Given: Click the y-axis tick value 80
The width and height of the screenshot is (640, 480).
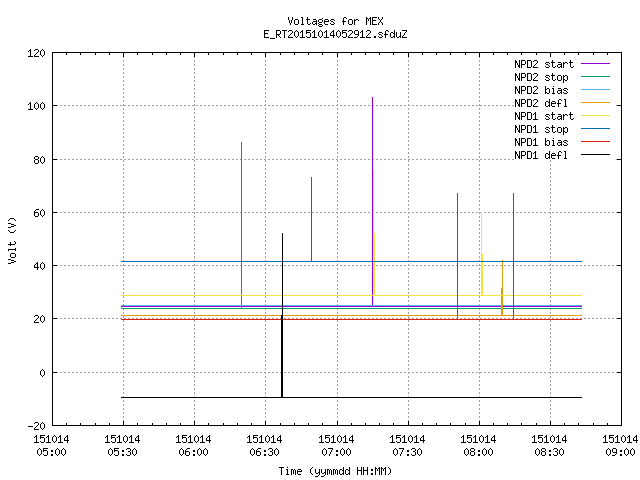Looking at the screenshot, I should pyautogui.click(x=39, y=160).
